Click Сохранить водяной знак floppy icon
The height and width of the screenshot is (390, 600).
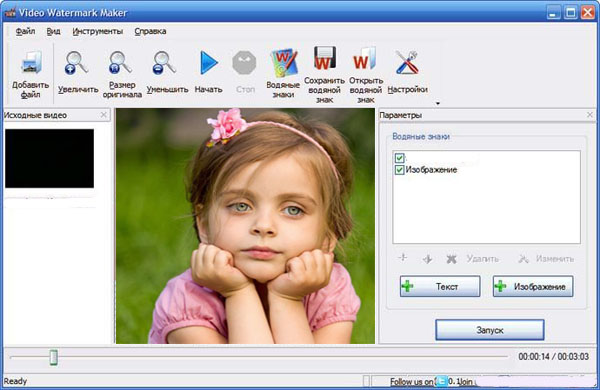(324, 58)
